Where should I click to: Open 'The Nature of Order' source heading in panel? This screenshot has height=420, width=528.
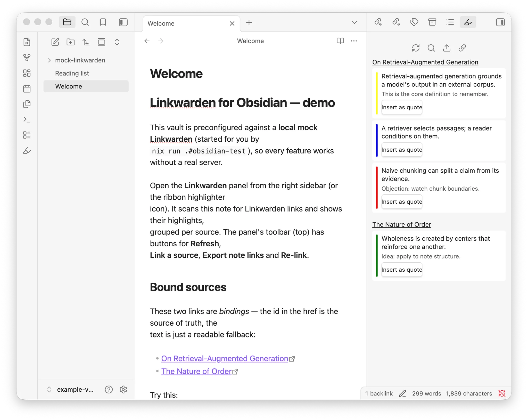point(402,225)
